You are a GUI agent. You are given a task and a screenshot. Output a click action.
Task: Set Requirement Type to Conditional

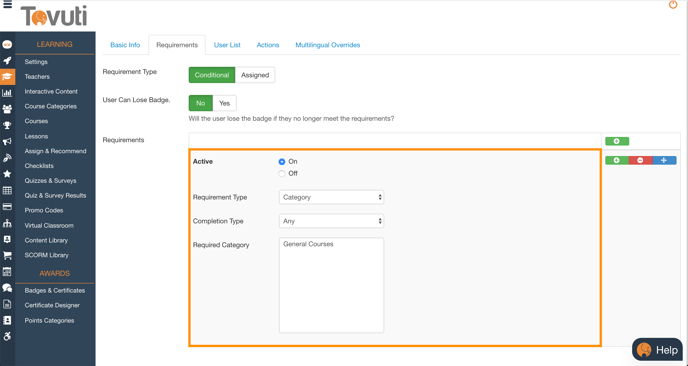pyautogui.click(x=212, y=75)
